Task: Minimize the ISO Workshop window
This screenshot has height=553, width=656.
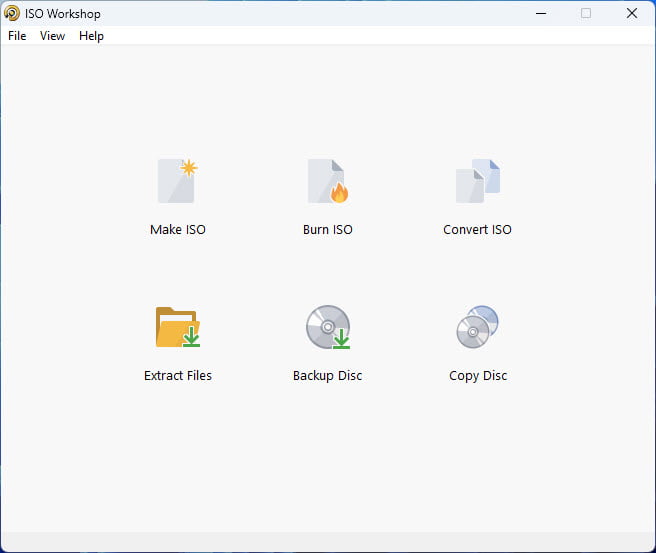Action: pos(541,13)
